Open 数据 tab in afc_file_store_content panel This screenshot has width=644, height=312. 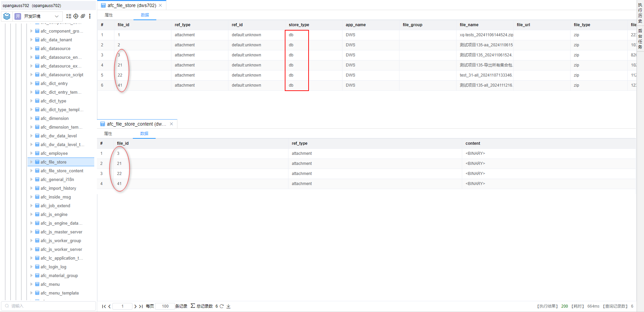click(x=144, y=134)
